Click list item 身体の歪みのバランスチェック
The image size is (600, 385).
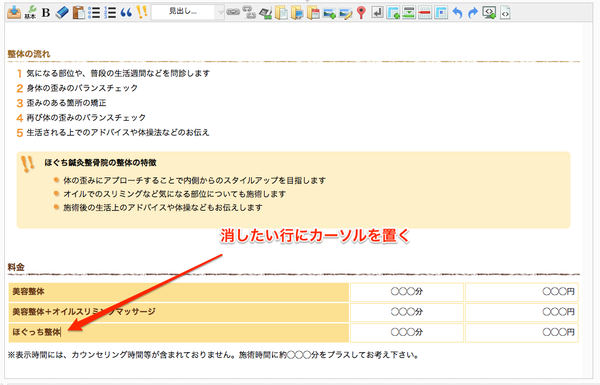pyautogui.click(x=82, y=88)
